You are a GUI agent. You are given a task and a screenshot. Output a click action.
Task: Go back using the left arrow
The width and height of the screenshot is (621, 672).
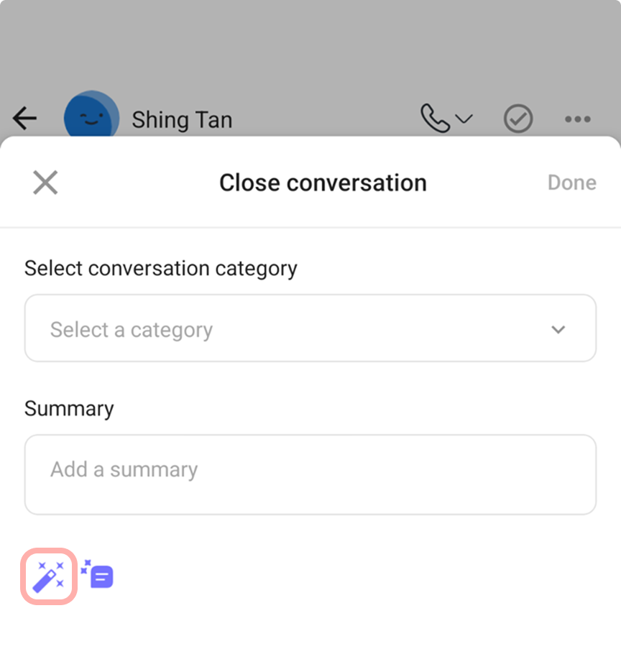coord(25,119)
